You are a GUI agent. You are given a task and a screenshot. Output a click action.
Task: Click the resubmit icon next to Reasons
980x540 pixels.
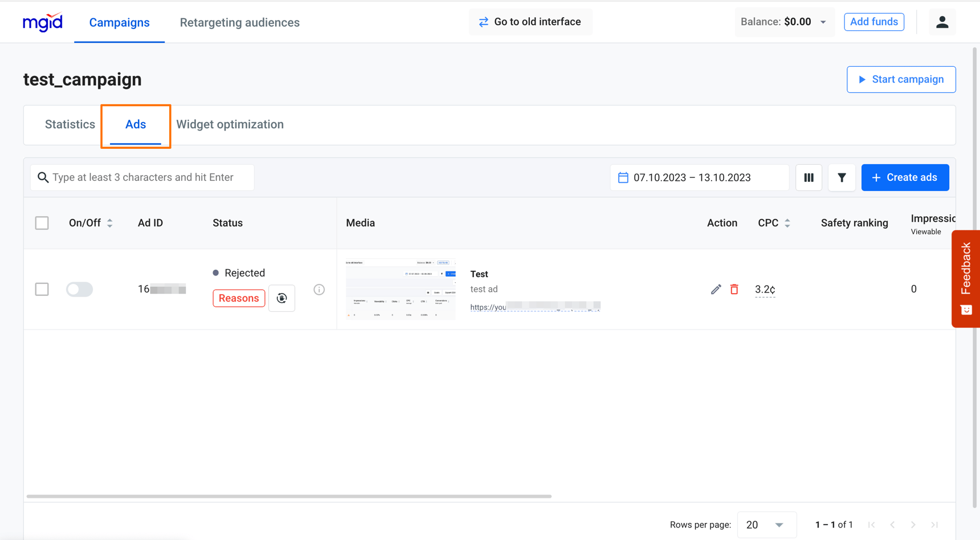coord(281,298)
